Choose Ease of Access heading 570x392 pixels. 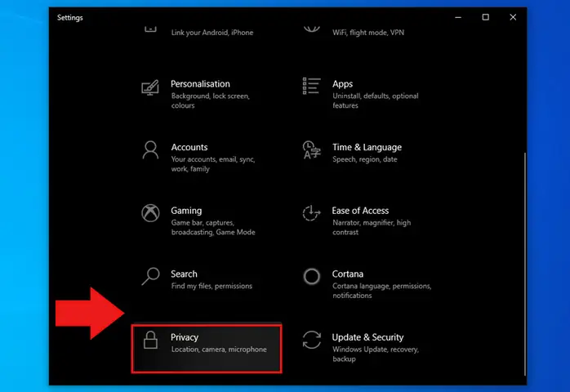(x=360, y=211)
